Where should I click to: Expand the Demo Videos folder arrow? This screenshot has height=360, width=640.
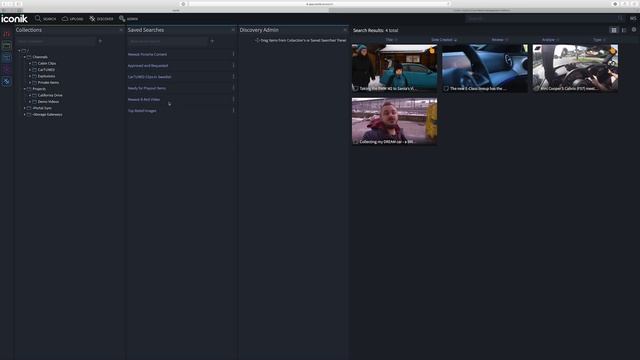[x=30, y=102]
